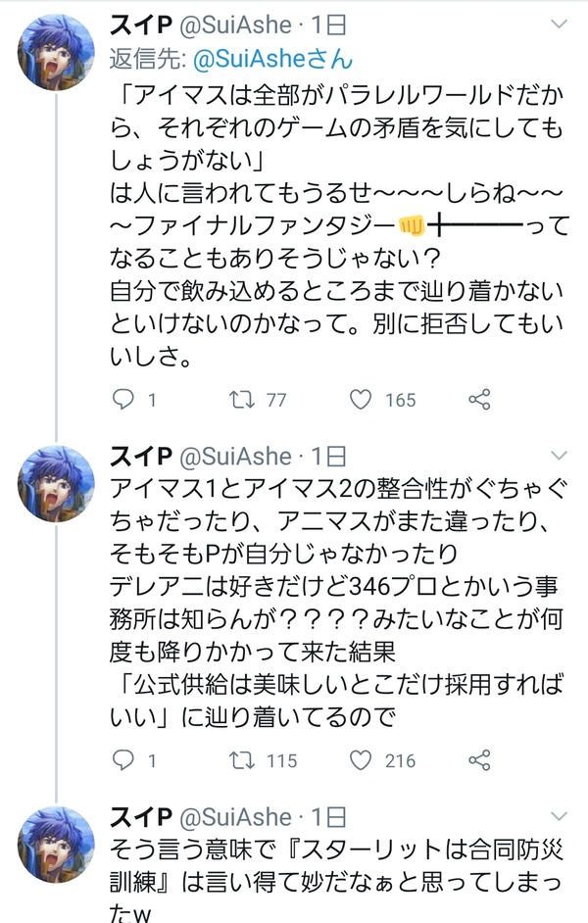Reply to the first tweet with 77 retweets

pos(123,400)
